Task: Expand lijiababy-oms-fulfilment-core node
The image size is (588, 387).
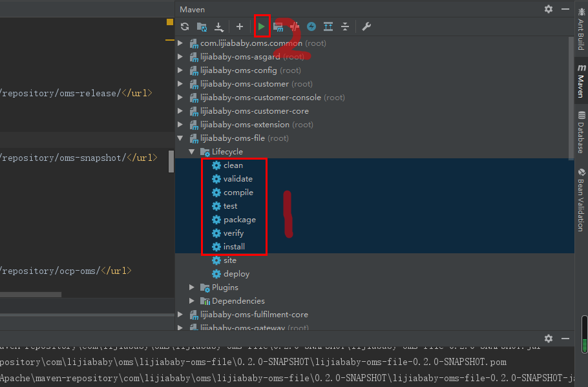Action: tap(180, 314)
